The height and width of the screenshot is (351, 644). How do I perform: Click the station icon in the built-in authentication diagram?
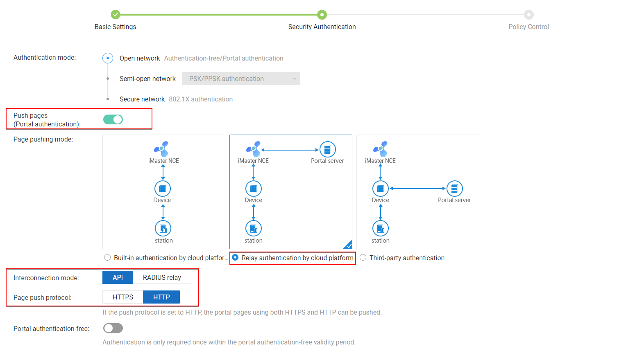point(163,228)
